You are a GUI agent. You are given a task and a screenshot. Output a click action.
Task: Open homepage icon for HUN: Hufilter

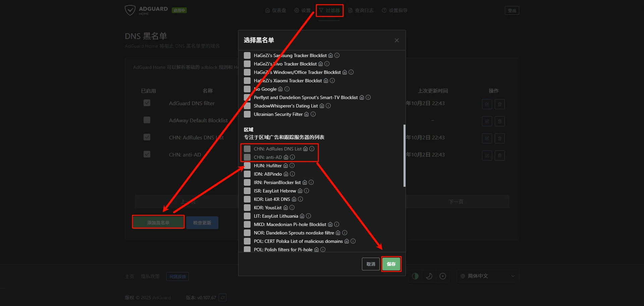click(285, 166)
